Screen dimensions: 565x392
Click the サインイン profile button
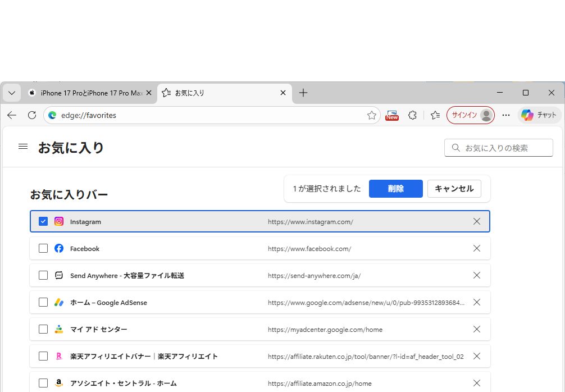coord(470,115)
